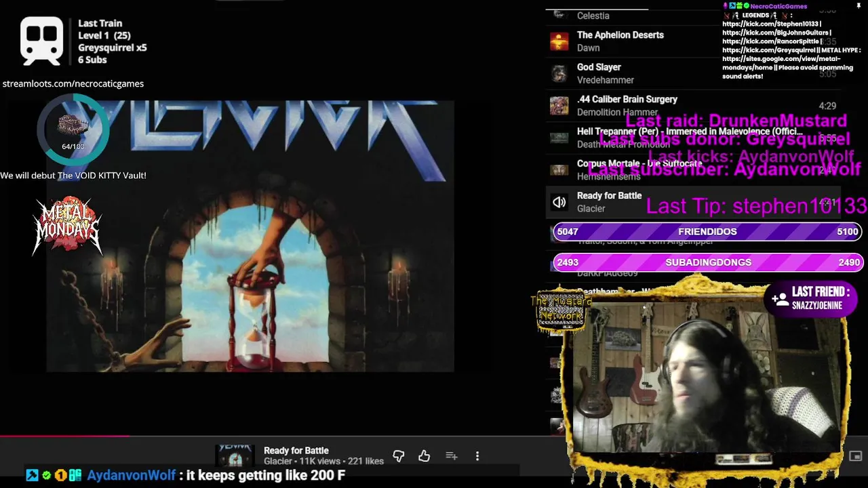Click The Aphelion Deserts album thumbnail
This screenshot has width=868, height=488.
point(559,41)
